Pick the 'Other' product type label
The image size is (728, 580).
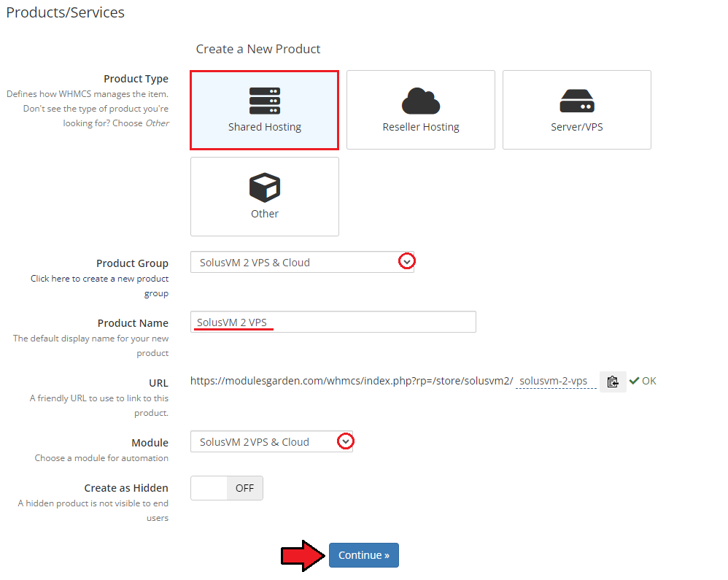tap(265, 214)
